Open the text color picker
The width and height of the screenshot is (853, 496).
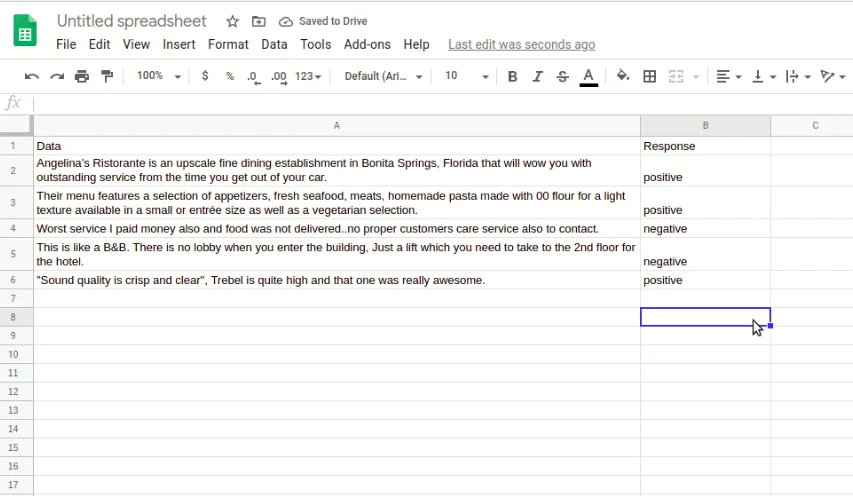(x=589, y=77)
